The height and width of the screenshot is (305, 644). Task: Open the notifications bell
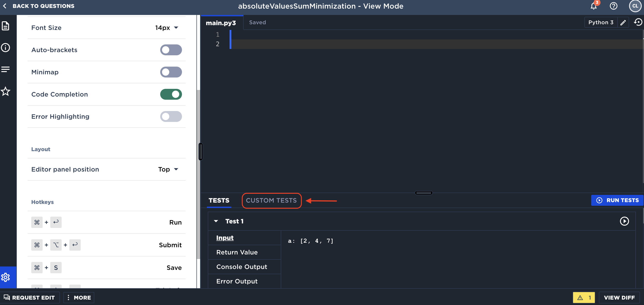pyautogui.click(x=594, y=6)
